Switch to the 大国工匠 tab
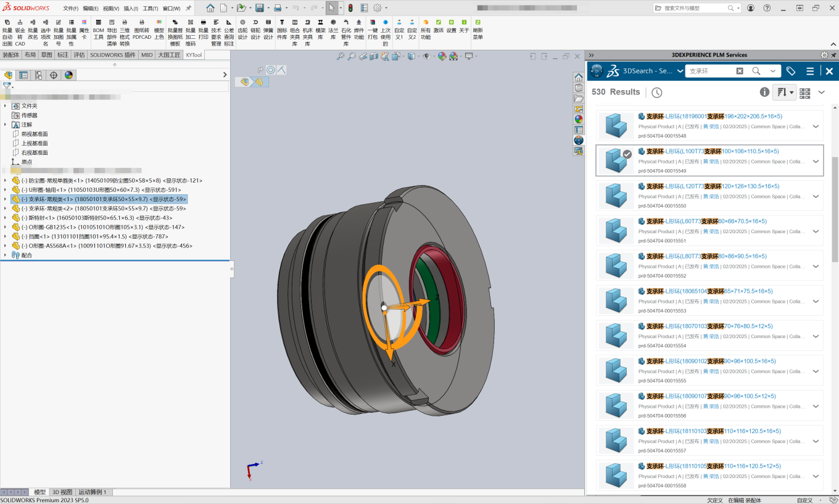 coord(169,55)
